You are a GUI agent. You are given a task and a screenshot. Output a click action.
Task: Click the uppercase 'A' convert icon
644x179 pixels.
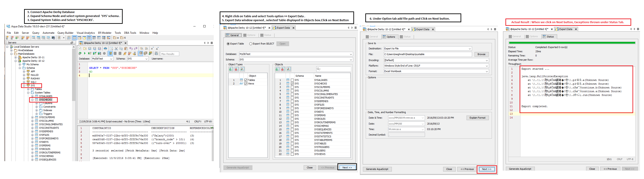[157, 49]
